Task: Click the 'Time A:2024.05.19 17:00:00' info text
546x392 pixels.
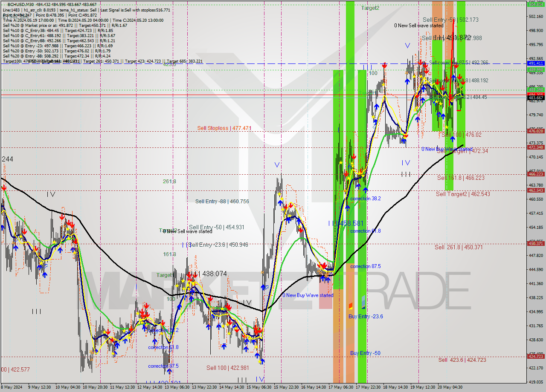Action: [28, 20]
